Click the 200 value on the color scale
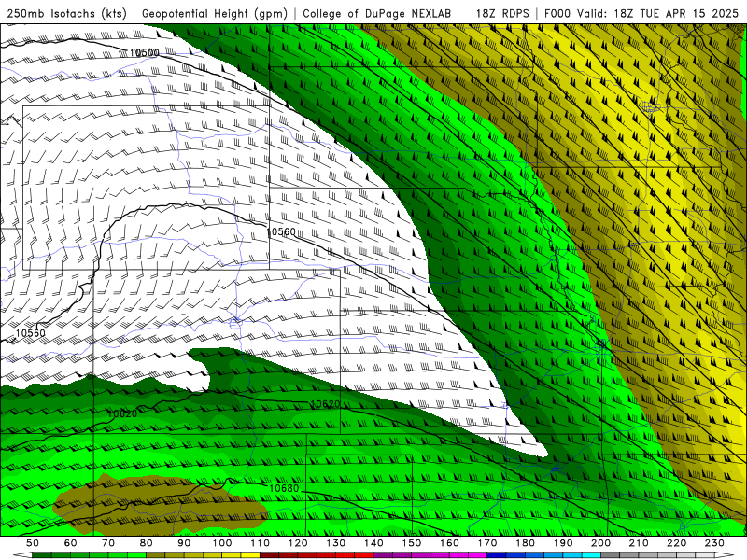 pyautogui.click(x=600, y=543)
